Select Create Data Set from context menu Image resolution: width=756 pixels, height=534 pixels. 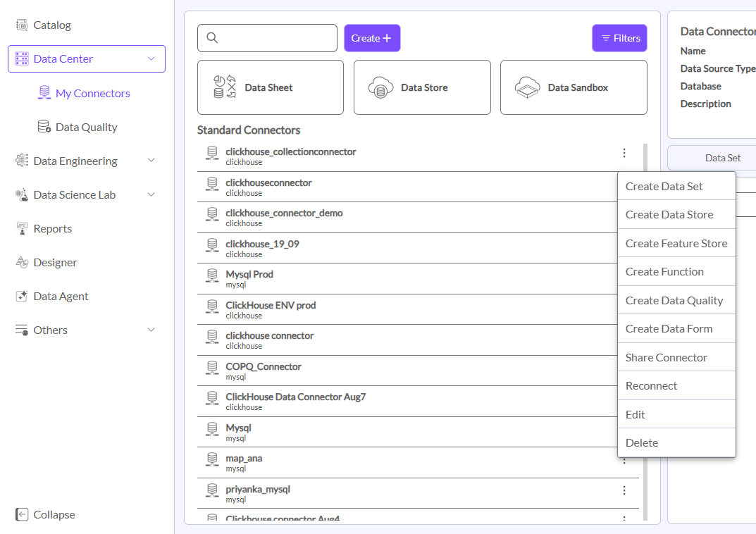pos(664,187)
